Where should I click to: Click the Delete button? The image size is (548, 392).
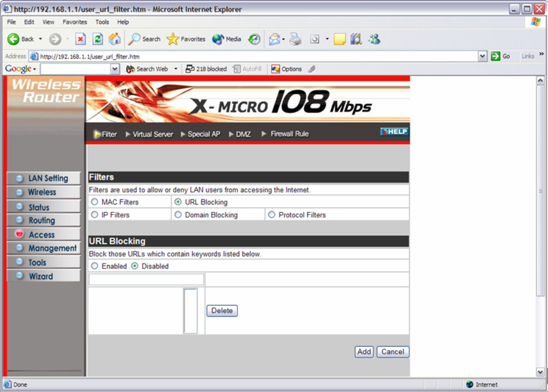pyautogui.click(x=222, y=311)
